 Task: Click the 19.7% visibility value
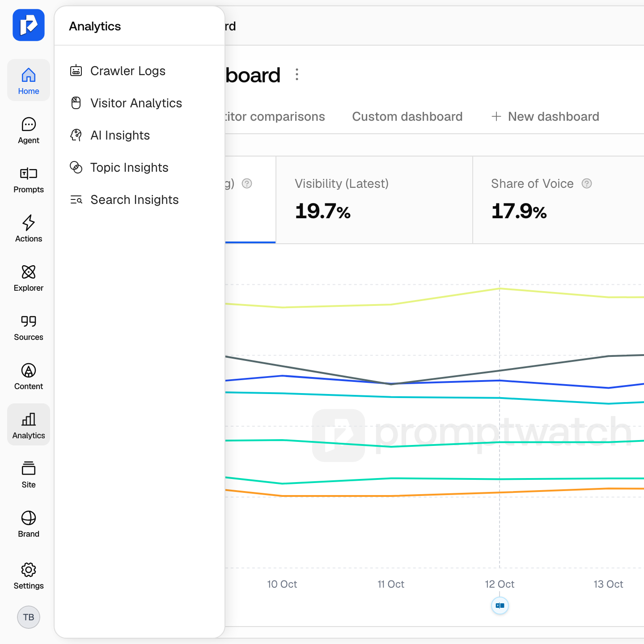pyautogui.click(x=323, y=211)
